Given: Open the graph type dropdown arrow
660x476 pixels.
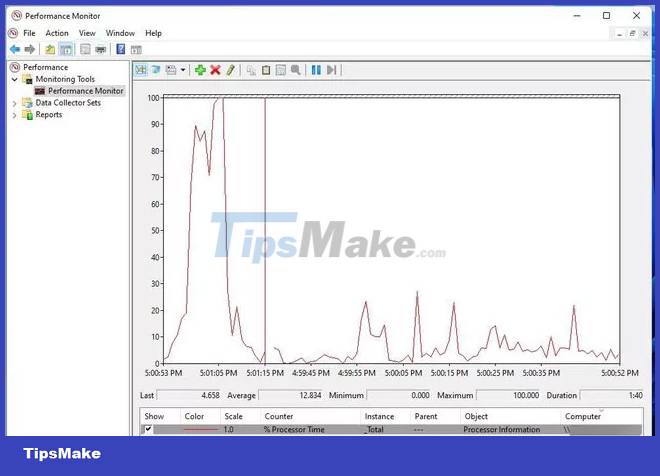Looking at the screenshot, I should click(x=183, y=70).
